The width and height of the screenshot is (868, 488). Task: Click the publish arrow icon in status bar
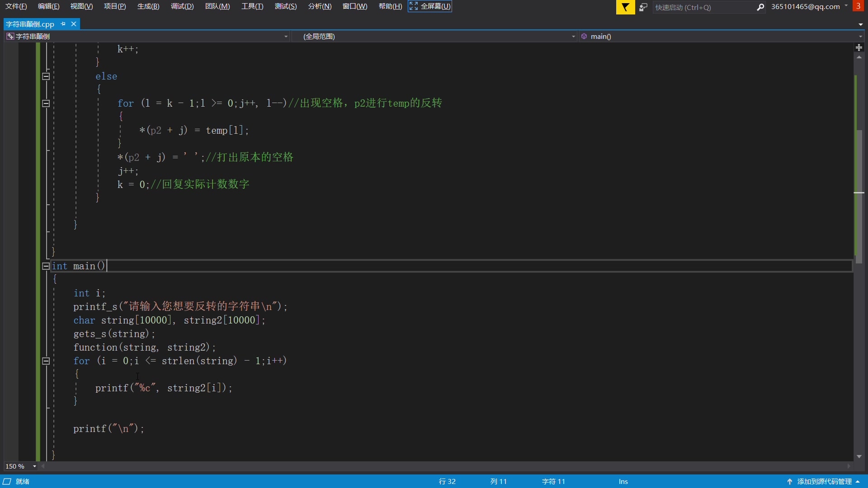(790, 482)
